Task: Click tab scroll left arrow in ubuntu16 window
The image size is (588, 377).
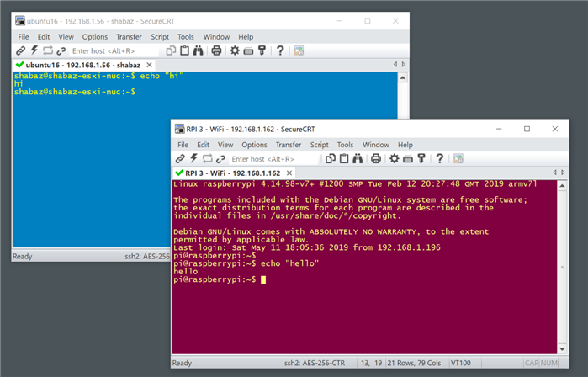Action: click(x=395, y=65)
